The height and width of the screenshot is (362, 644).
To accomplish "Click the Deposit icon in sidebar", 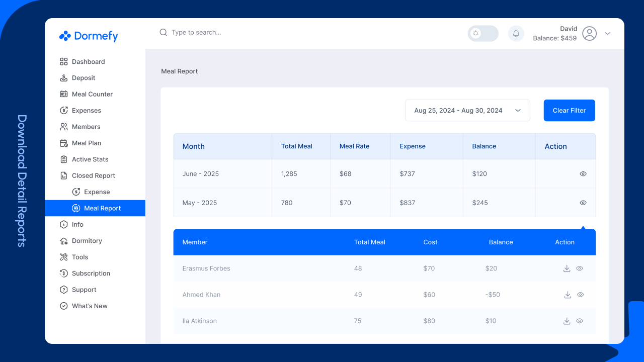I will pos(63,78).
